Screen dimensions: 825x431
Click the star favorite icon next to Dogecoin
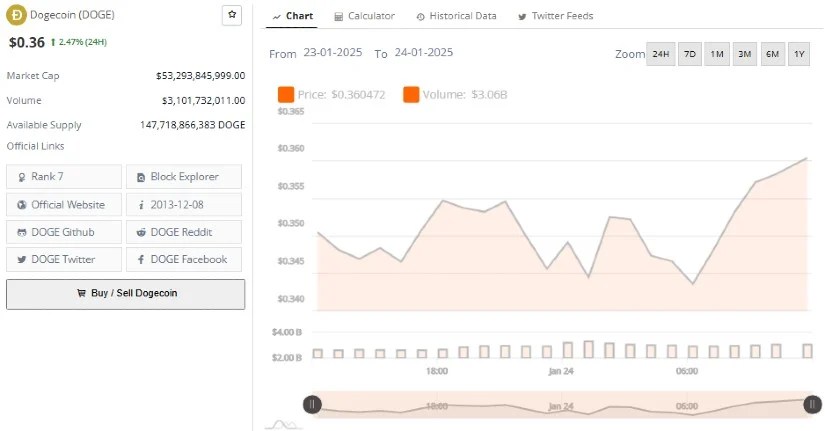point(232,15)
